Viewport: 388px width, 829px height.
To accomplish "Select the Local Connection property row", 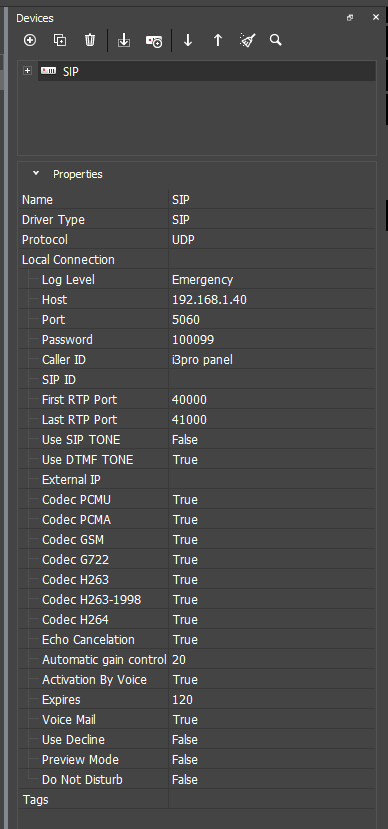I will point(197,260).
